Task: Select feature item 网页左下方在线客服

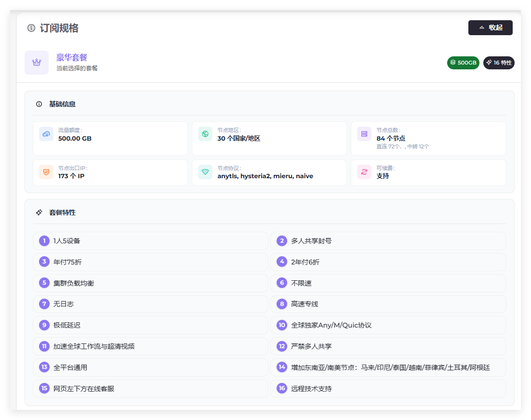Action: pyautogui.click(x=150, y=389)
